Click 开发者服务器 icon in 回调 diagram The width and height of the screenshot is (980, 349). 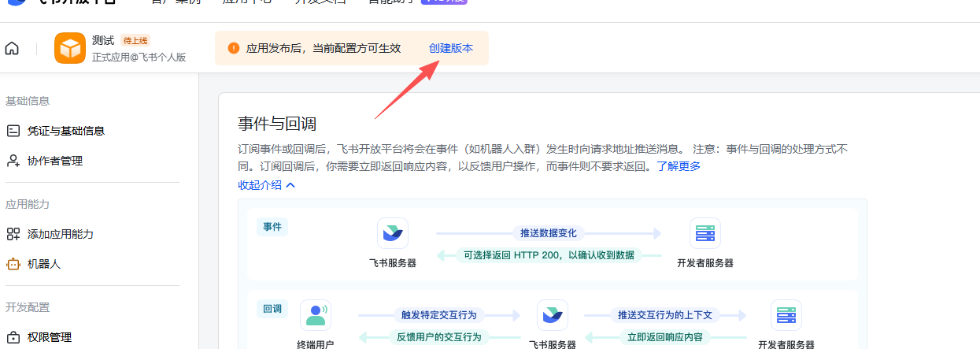pos(786,315)
